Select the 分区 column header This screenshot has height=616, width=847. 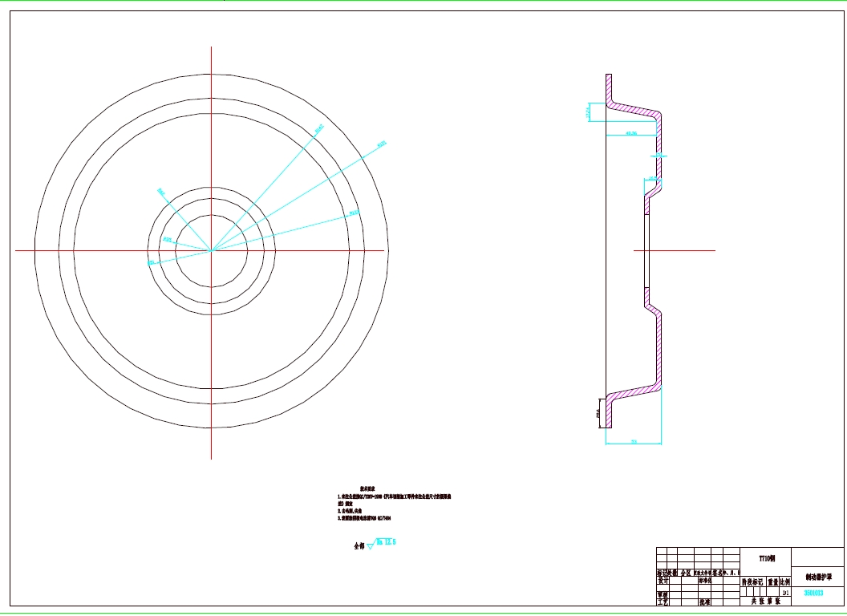point(686,572)
